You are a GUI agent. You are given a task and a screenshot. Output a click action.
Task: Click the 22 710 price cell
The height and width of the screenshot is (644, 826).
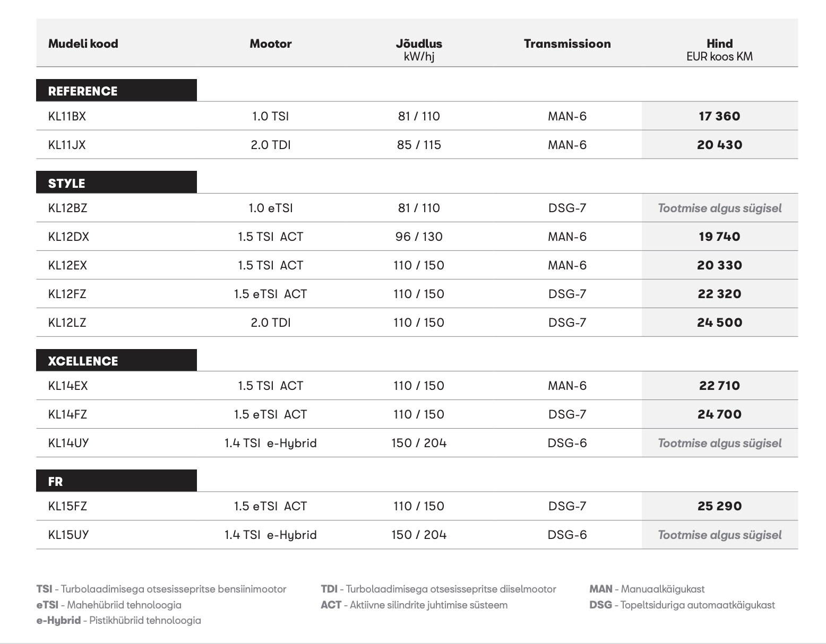click(x=719, y=386)
